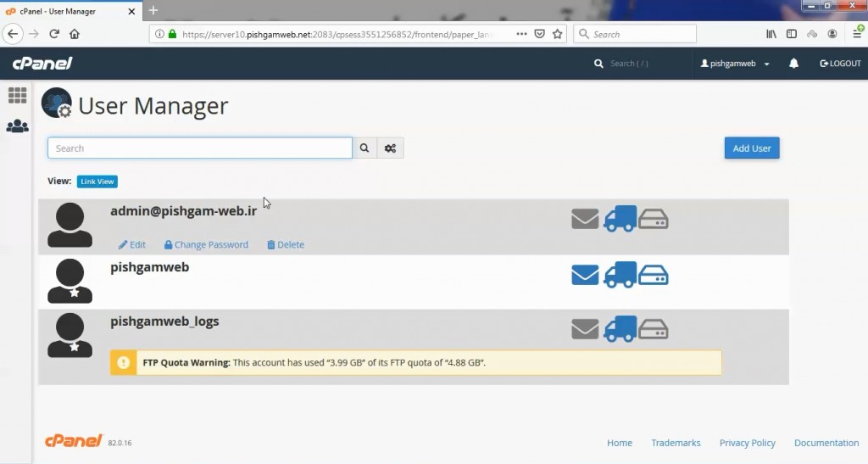868x464 pixels.
Task: Open the Privacy Policy footer link
Action: coord(748,443)
